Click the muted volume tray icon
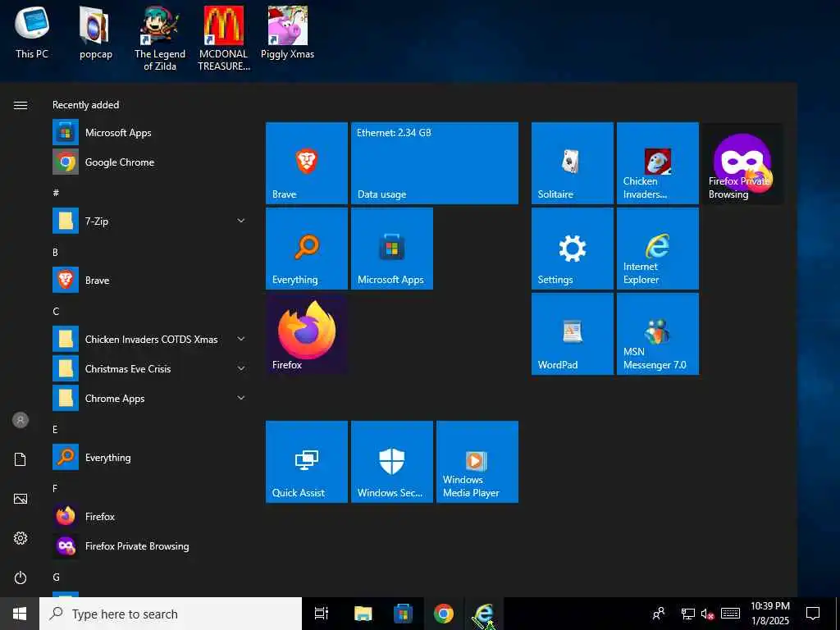The height and width of the screenshot is (630, 840). pyautogui.click(x=708, y=614)
